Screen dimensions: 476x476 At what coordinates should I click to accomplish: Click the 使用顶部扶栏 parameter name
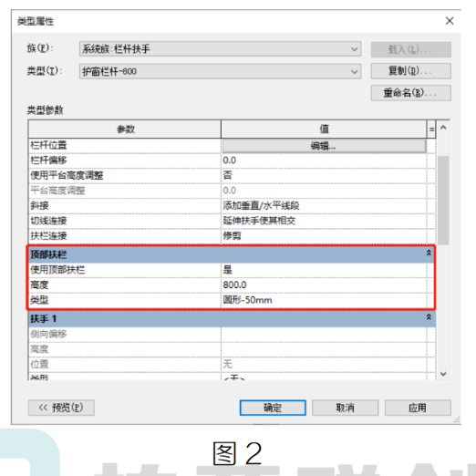click(57, 270)
